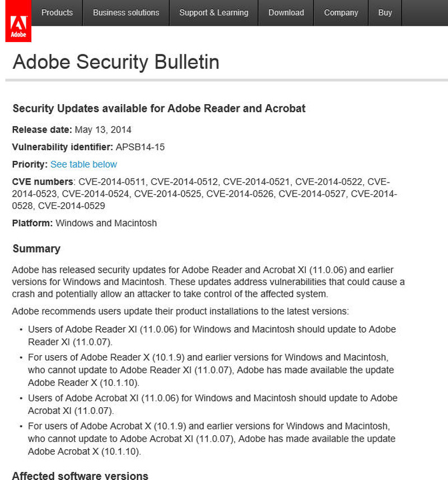Viewport: 448px width, 480px height.
Task: Open the Company menu item
Action: point(340,12)
